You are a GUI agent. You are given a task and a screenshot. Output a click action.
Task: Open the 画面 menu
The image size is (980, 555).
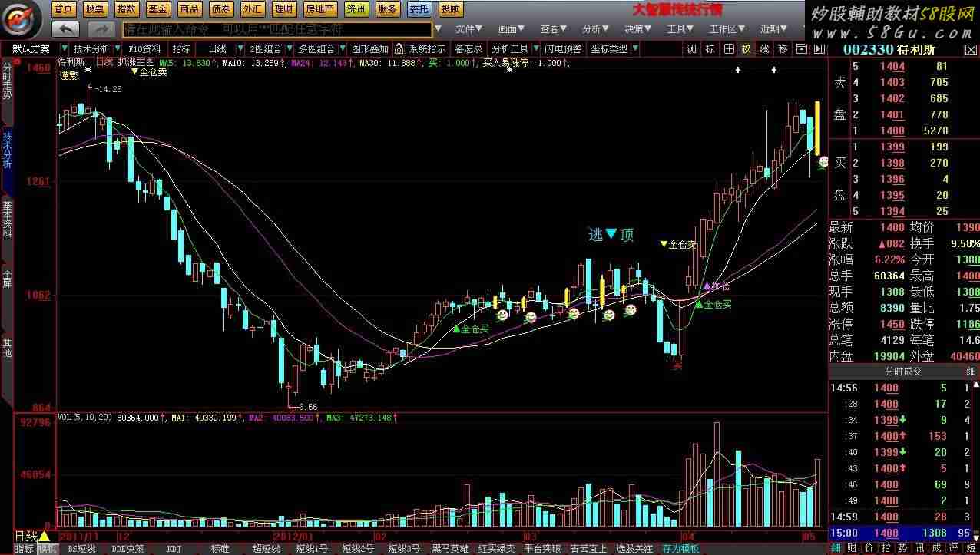click(511, 29)
